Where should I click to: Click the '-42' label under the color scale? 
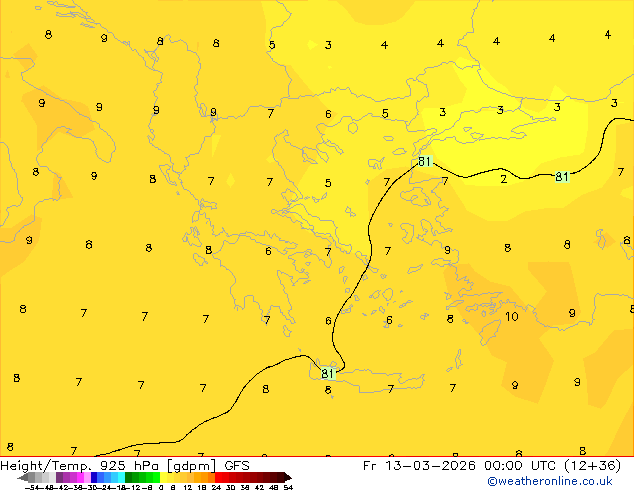point(62,488)
